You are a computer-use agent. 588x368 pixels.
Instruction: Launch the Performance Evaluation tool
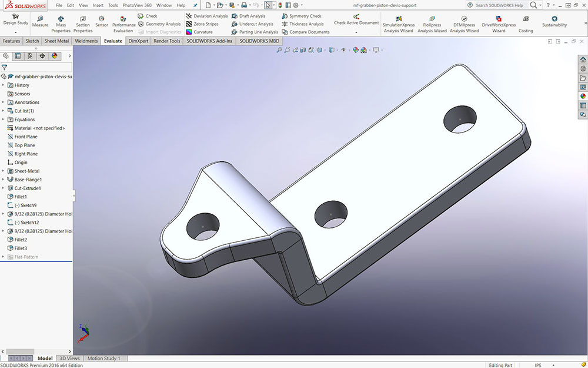pyautogui.click(x=123, y=24)
